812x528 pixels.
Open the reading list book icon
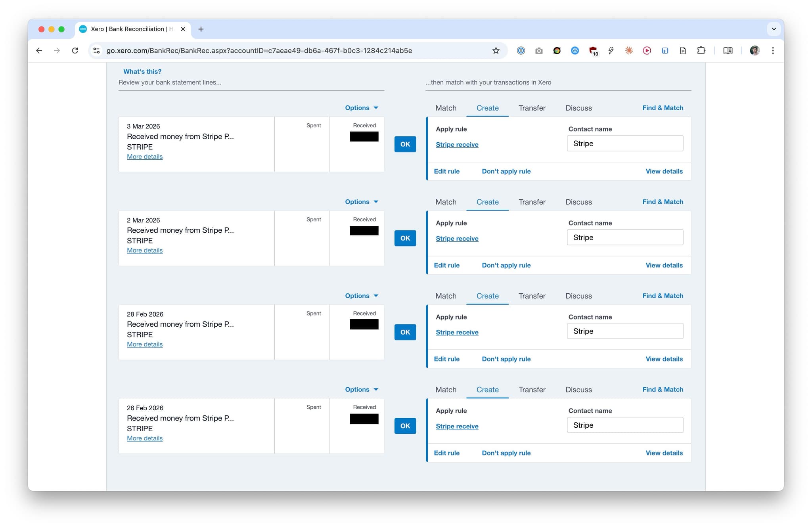coord(728,50)
